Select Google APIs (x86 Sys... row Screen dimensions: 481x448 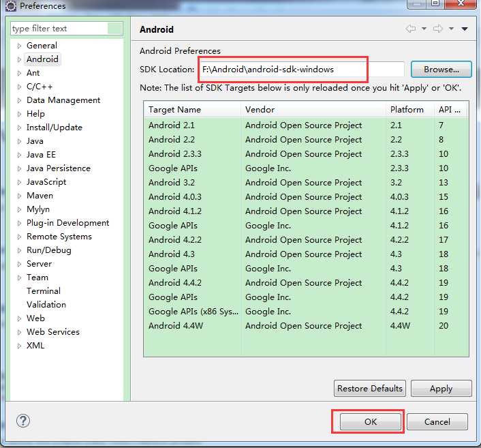point(306,312)
